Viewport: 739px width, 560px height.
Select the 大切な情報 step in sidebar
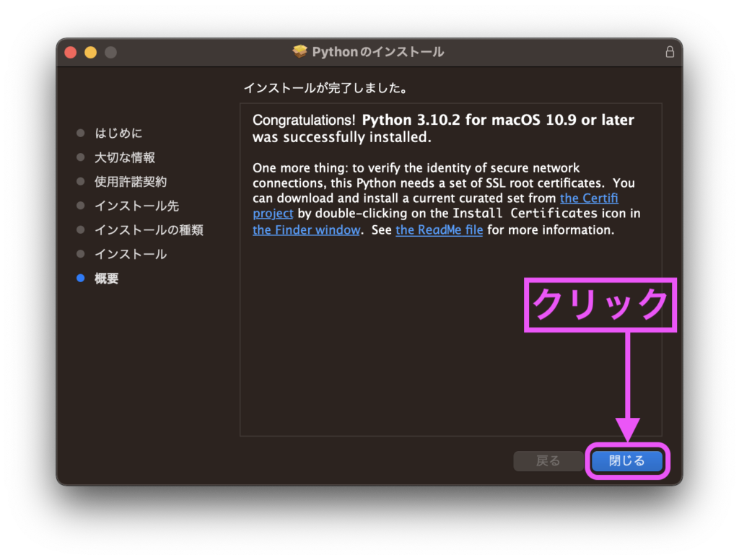(125, 157)
